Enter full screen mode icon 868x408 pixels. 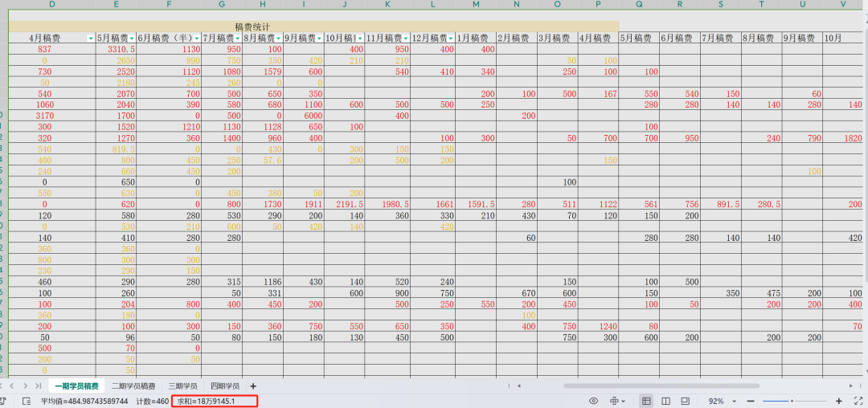[x=859, y=401]
